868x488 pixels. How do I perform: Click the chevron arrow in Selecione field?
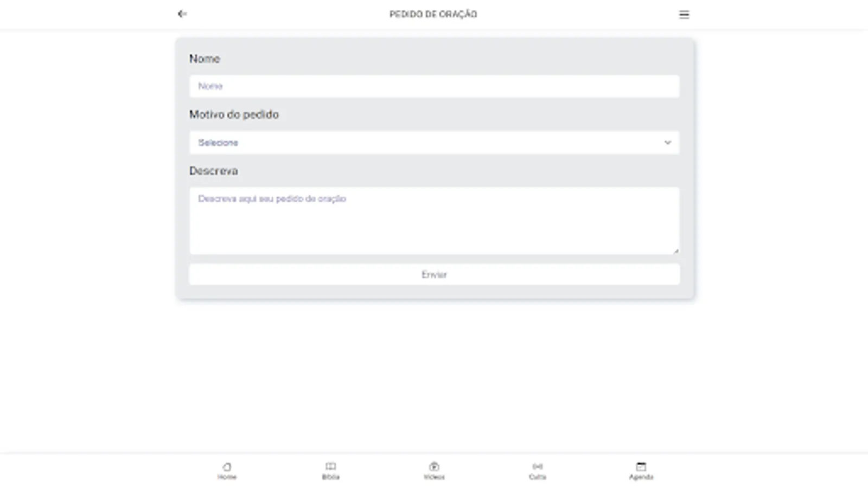[x=668, y=143]
